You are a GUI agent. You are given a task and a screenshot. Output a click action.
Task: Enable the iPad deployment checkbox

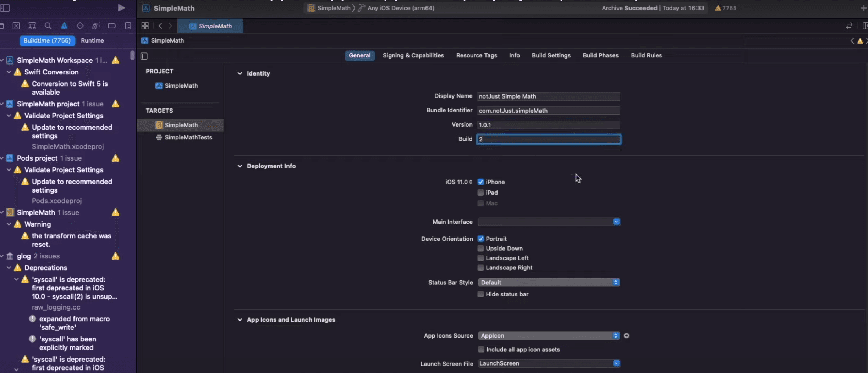(480, 193)
